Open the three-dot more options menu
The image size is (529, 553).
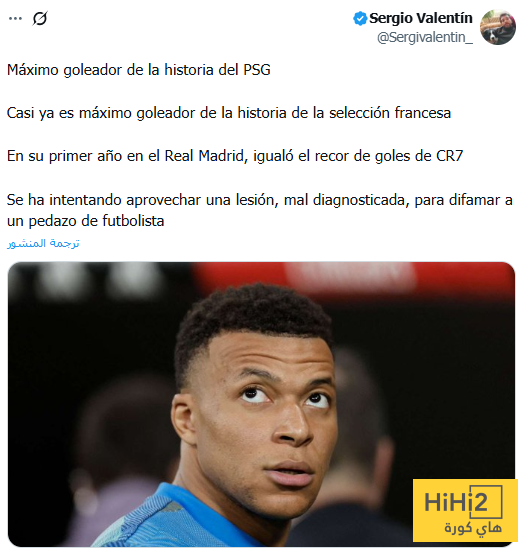[15, 19]
